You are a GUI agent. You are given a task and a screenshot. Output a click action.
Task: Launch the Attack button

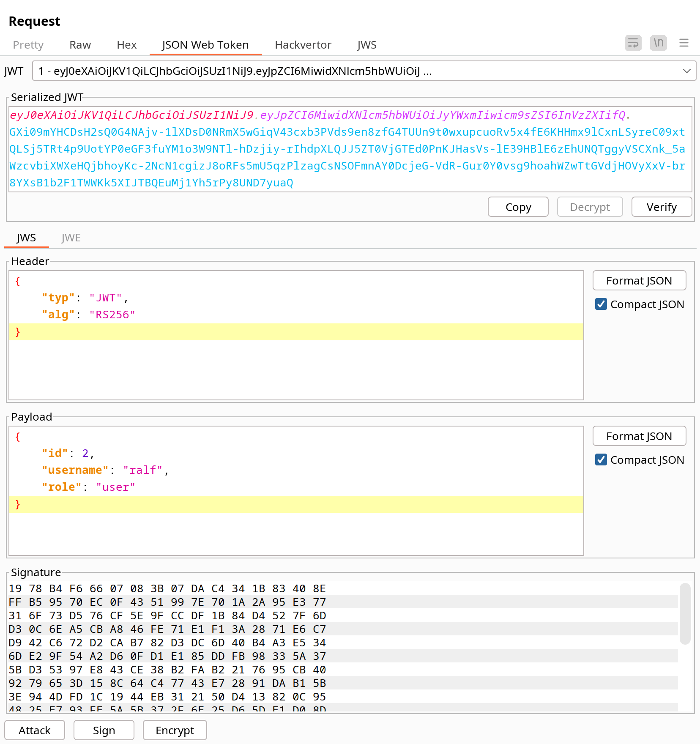[x=35, y=730]
